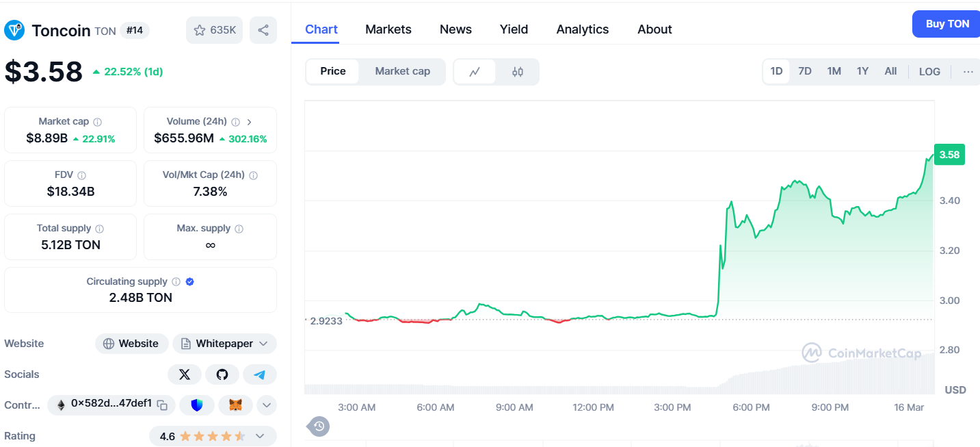This screenshot has height=447, width=980.
Task: Click the $655.96M volume value
Action: (184, 138)
